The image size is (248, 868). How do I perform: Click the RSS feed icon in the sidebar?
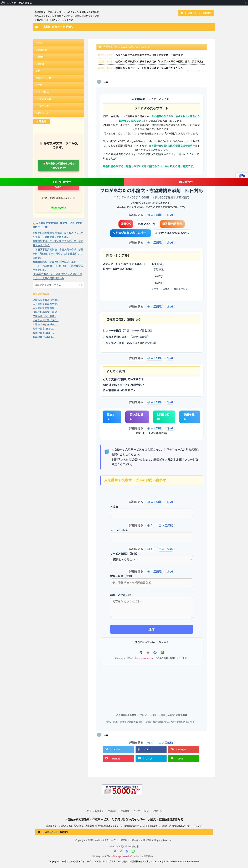pos(34,224)
